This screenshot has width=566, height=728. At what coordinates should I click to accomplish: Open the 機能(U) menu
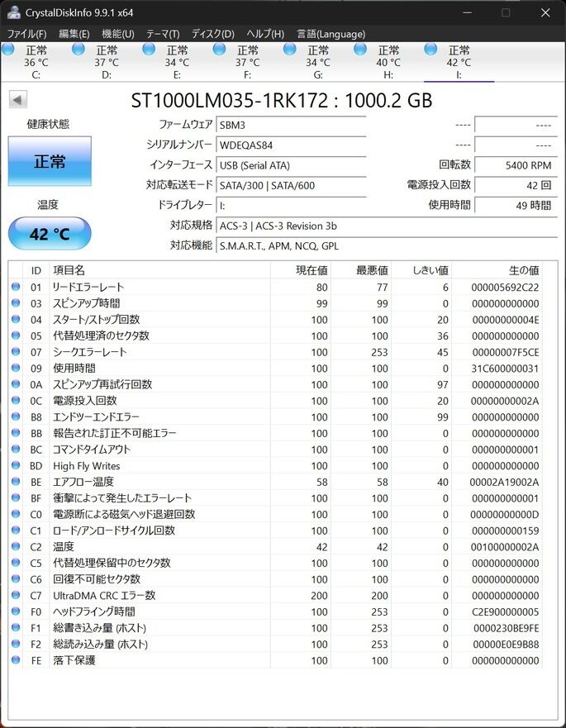(x=118, y=34)
